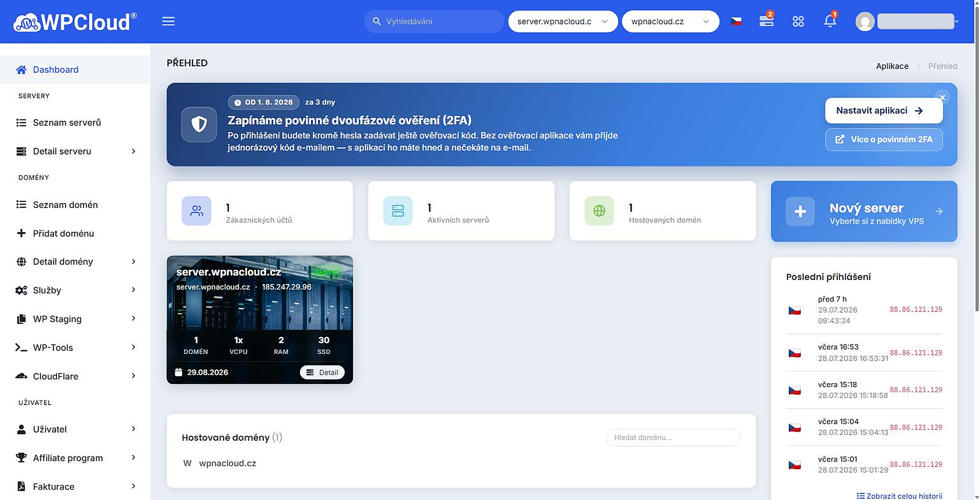Image resolution: width=980 pixels, height=500 pixels.
Task: Open the Dashboard menu item
Action: 75,69
